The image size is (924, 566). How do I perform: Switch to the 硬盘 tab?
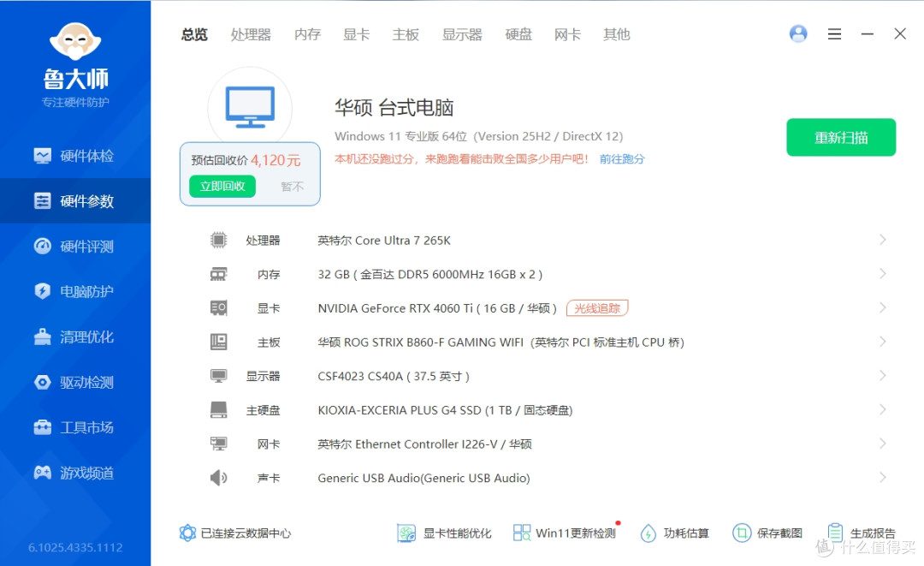tap(518, 35)
